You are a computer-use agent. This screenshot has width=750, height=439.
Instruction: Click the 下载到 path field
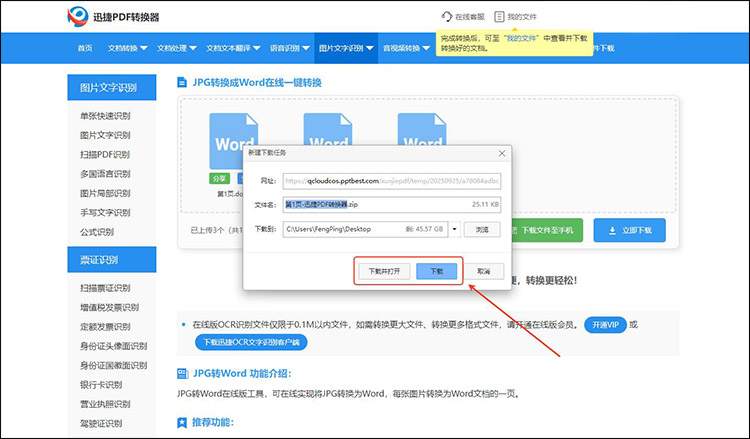pos(365,229)
